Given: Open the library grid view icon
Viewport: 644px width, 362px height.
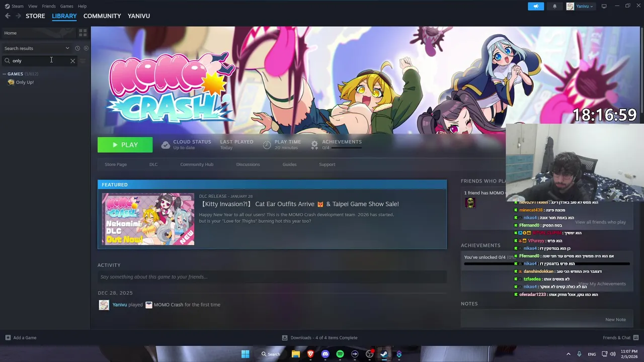Looking at the screenshot, I should tap(83, 33).
